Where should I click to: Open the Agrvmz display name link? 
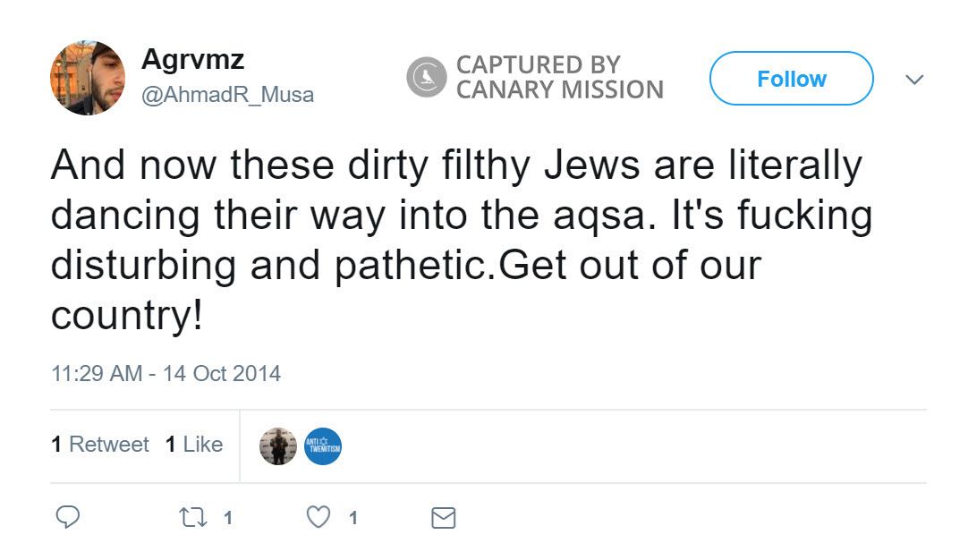tap(193, 61)
